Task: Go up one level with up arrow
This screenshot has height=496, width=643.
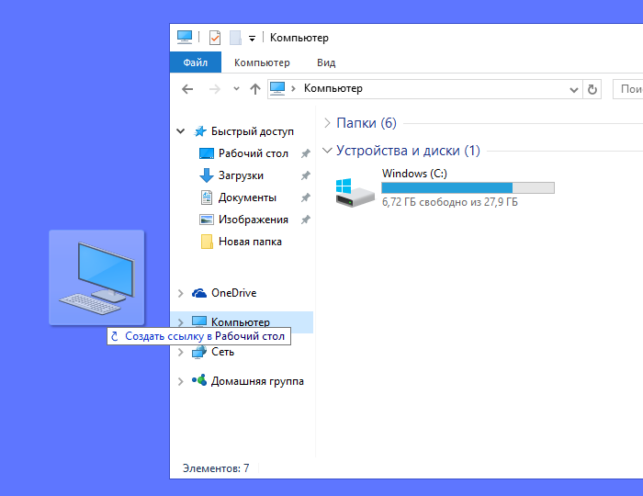Action: coord(255,89)
